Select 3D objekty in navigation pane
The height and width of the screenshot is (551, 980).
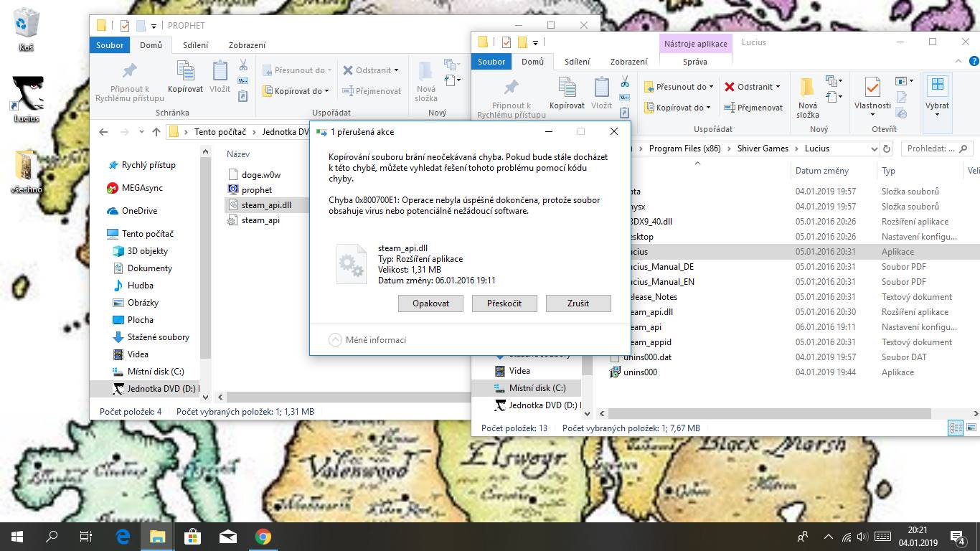(141, 251)
